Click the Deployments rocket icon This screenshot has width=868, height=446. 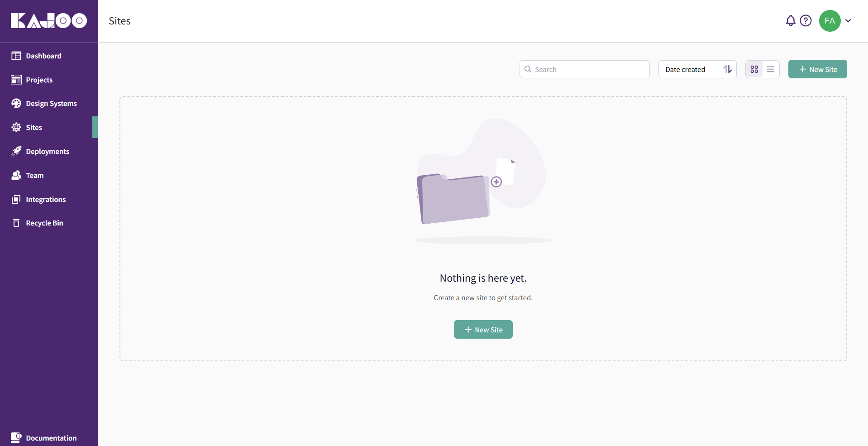[16, 151]
